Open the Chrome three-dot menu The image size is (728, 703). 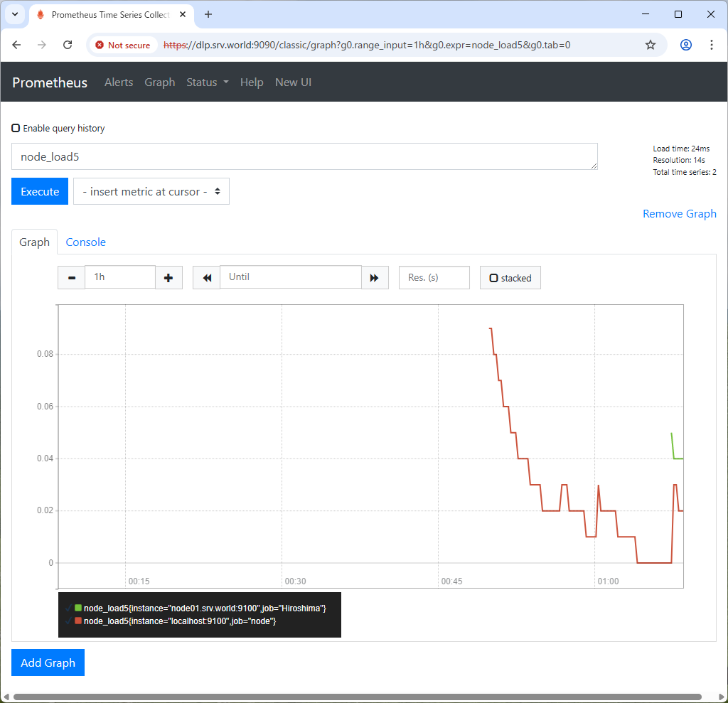(711, 45)
